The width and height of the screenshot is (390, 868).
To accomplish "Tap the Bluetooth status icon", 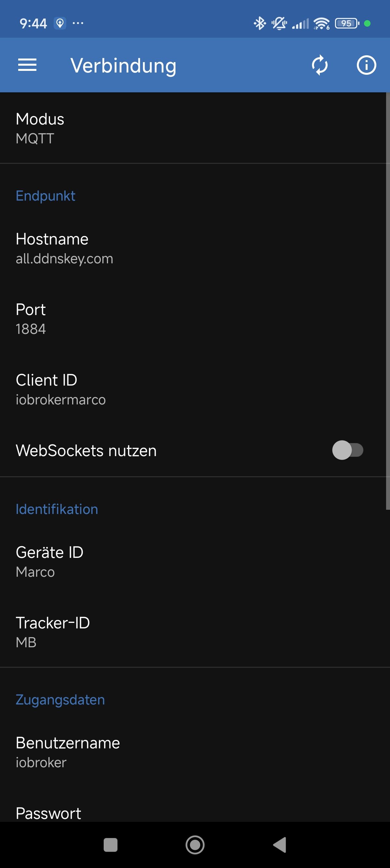I will (x=259, y=23).
